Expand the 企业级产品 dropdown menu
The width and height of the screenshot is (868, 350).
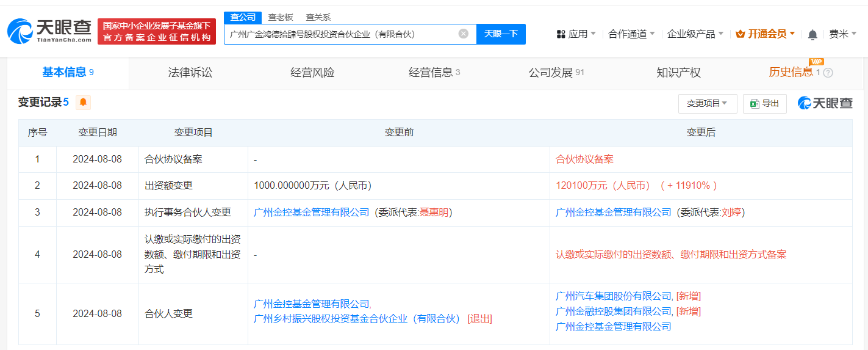(x=695, y=34)
